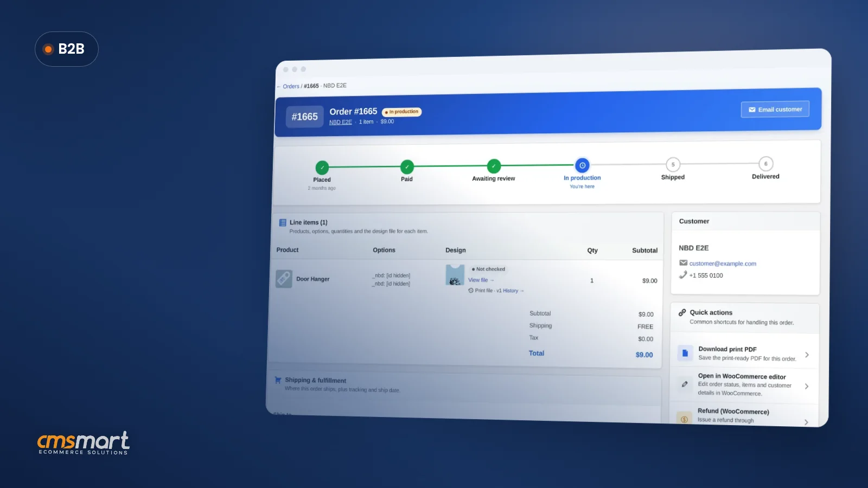Open the print file History link
Viewport: 868px width, 488px height.
[x=513, y=291]
